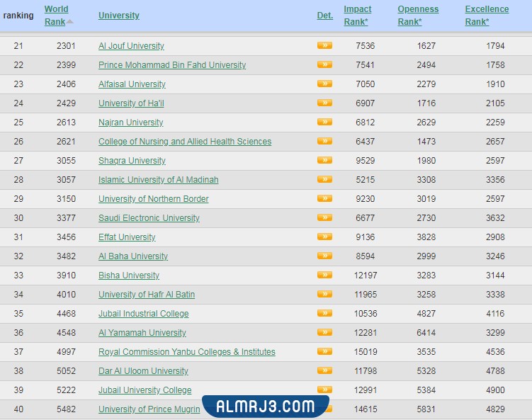This screenshot has height=420, width=532.
Task: Visit Royal Commission Yanbu Colleges & Institutes link
Action: point(187,352)
